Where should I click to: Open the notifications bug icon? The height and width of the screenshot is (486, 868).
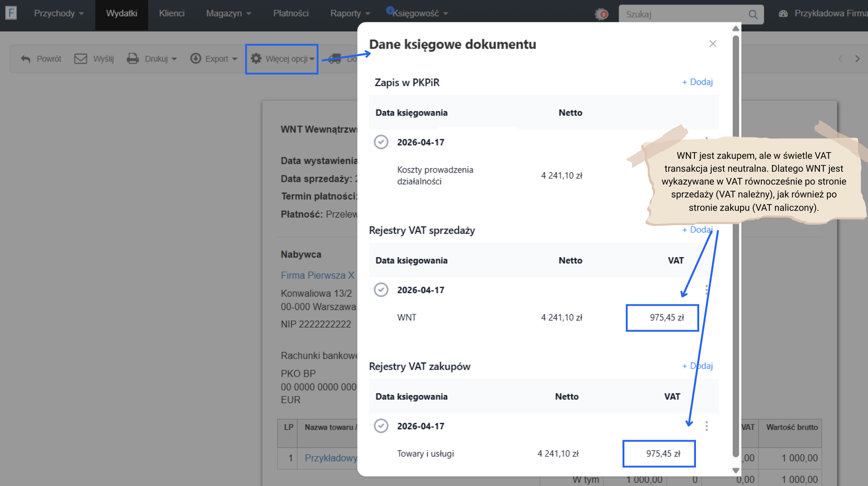click(602, 14)
